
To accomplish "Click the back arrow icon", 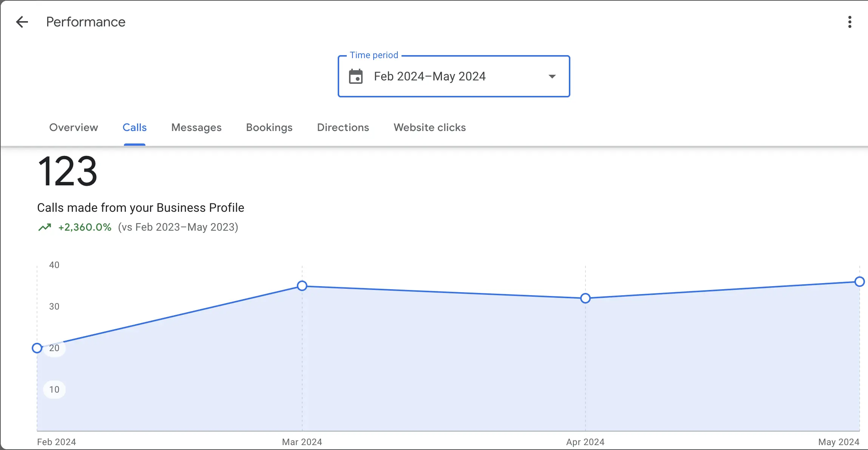I will pos(22,22).
